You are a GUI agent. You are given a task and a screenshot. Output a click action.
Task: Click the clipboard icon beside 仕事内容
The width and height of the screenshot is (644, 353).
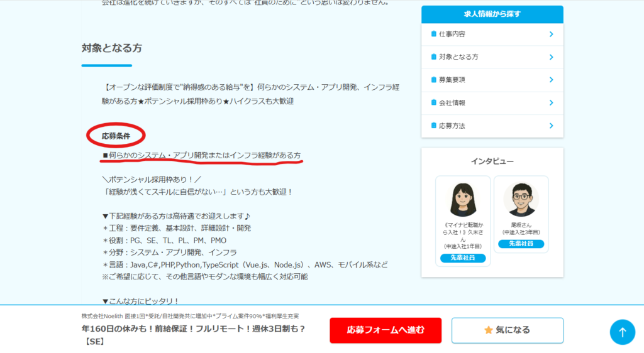coord(433,34)
